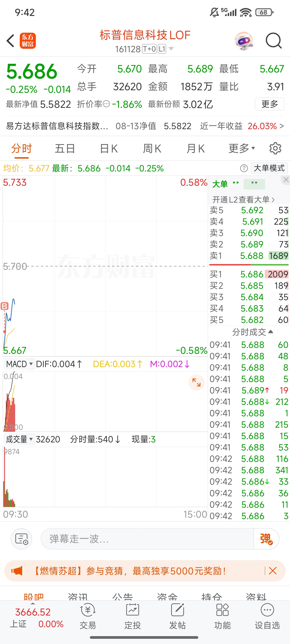Screen dimensions: 290x644
Task: Switch to 周K tab
Action: click(x=152, y=148)
